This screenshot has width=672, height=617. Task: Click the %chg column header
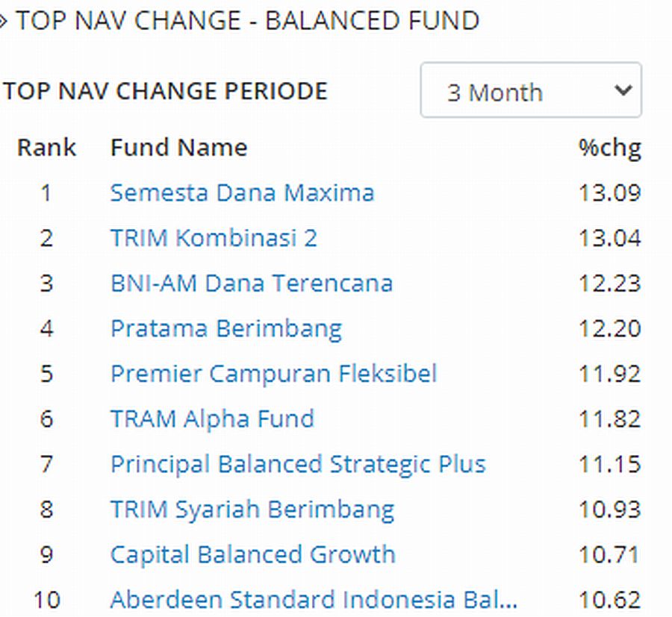[609, 147]
